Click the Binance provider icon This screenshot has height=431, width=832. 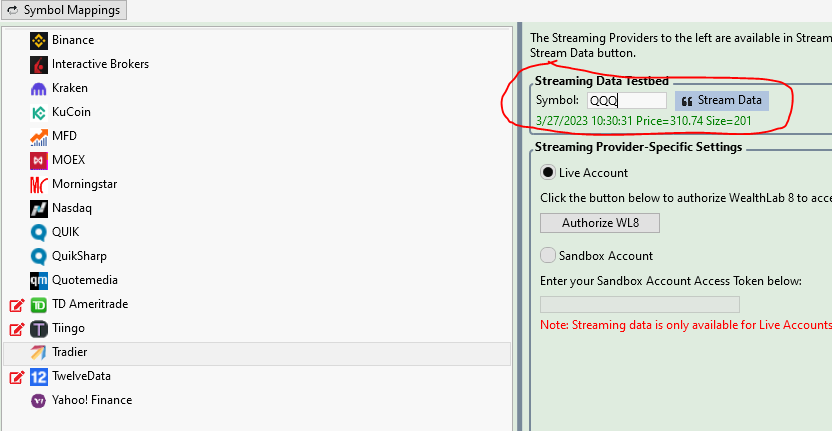39,40
